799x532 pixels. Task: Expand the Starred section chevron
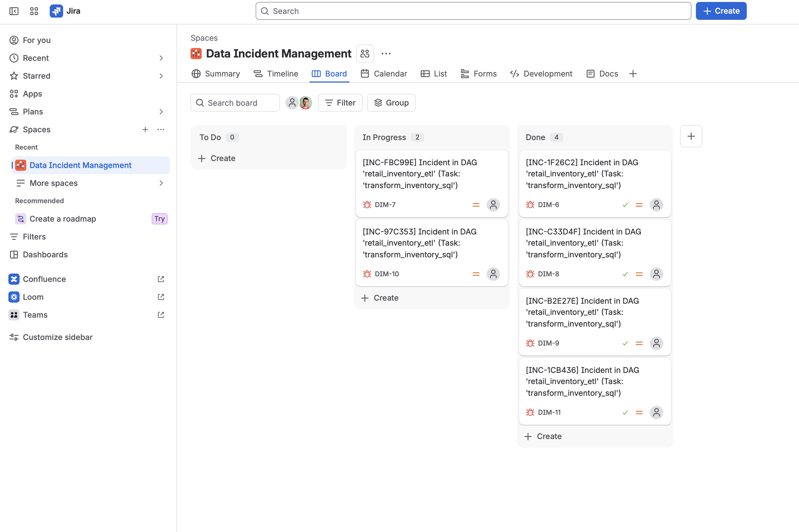click(x=161, y=76)
